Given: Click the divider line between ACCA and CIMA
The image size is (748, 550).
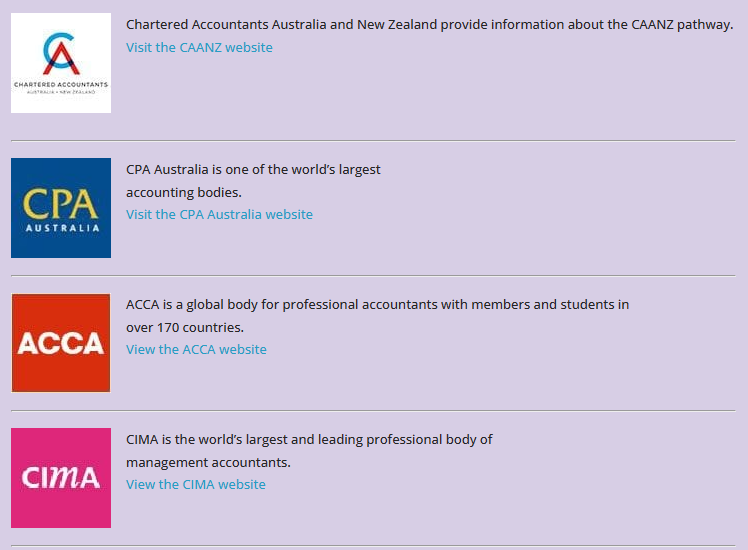Looking at the screenshot, I should click(x=373, y=411).
